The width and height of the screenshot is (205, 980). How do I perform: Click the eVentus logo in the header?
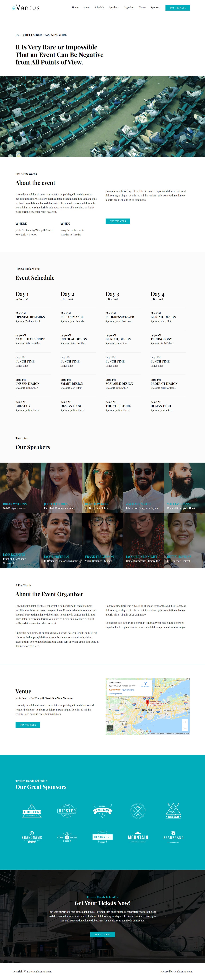(x=26, y=8)
